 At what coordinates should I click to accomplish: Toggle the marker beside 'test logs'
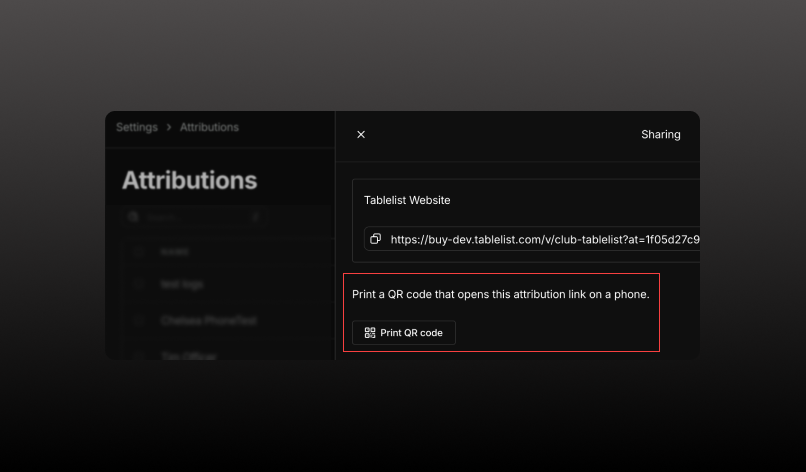pos(138,284)
